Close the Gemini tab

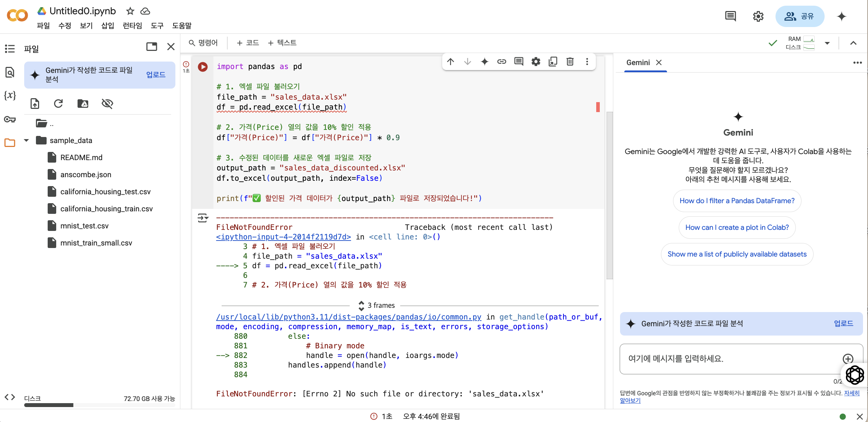(x=659, y=62)
